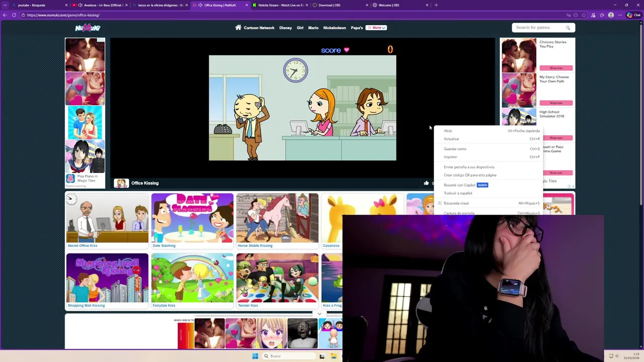Click Shop now under Choices: Stories You Play
Viewport: 644px width, 362px height.
point(556,68)
